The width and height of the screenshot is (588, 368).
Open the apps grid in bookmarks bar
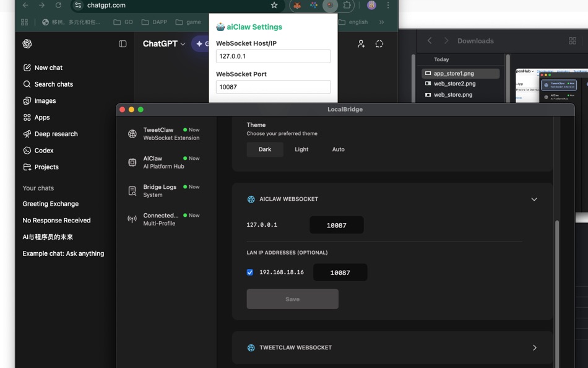point(24,22)
